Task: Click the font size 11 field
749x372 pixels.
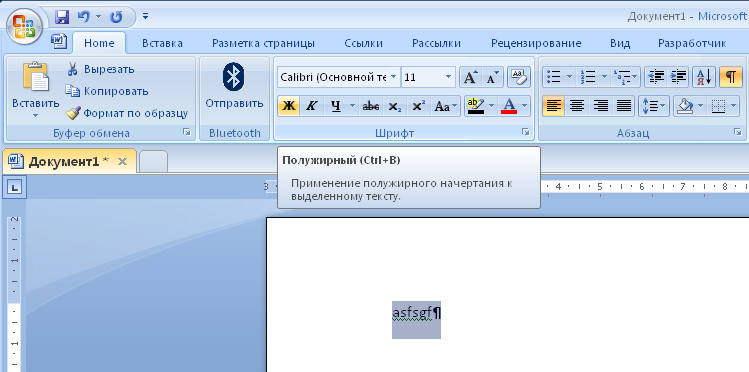Action: (x=422, y=77)
